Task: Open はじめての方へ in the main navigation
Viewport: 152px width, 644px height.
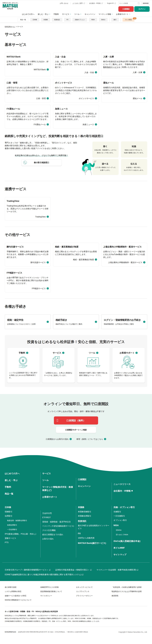Action: 28,14
